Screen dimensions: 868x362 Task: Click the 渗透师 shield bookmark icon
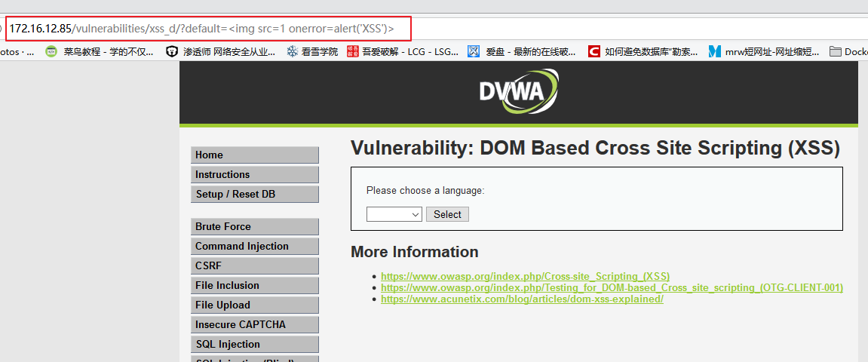coord(173,52)
